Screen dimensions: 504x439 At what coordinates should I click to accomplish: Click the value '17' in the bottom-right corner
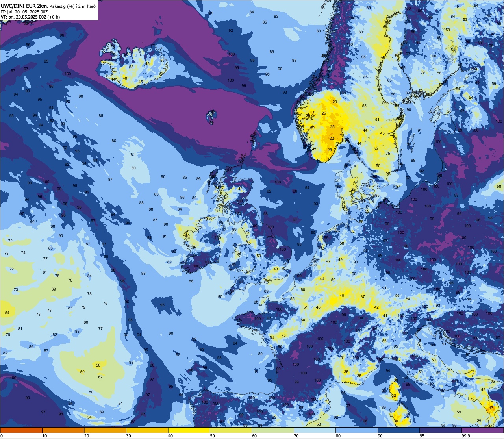[491, 408]
